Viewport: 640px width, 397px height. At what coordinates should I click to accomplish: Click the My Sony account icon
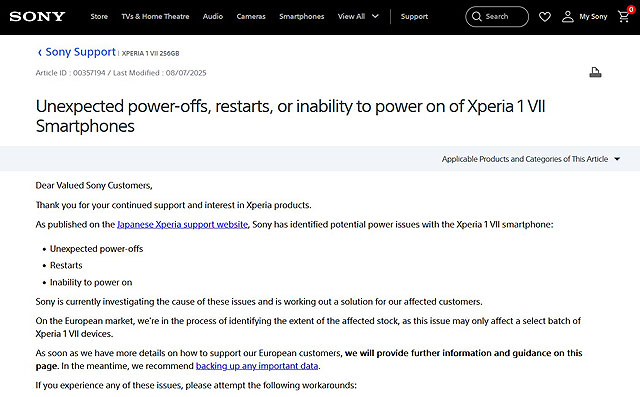pos(567,17)
